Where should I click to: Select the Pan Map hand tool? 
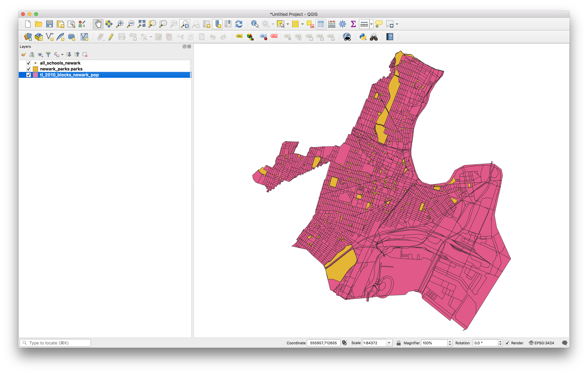click(98, 24)
